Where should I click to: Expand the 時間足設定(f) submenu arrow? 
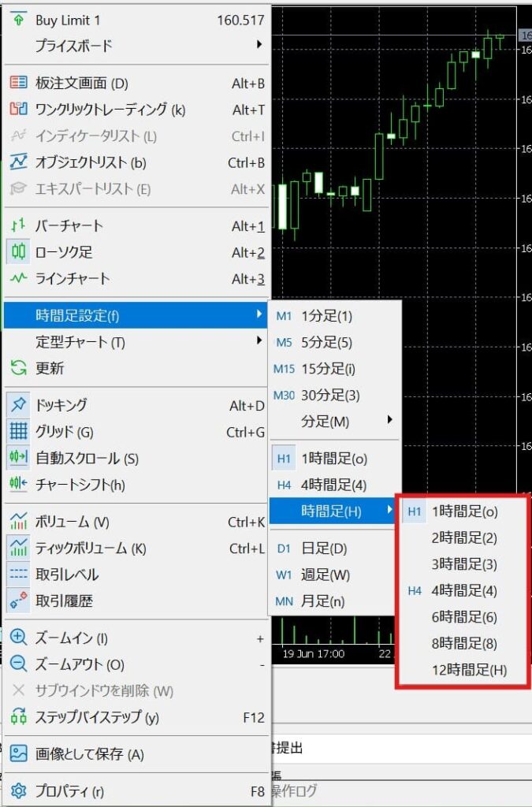[259, 314]
